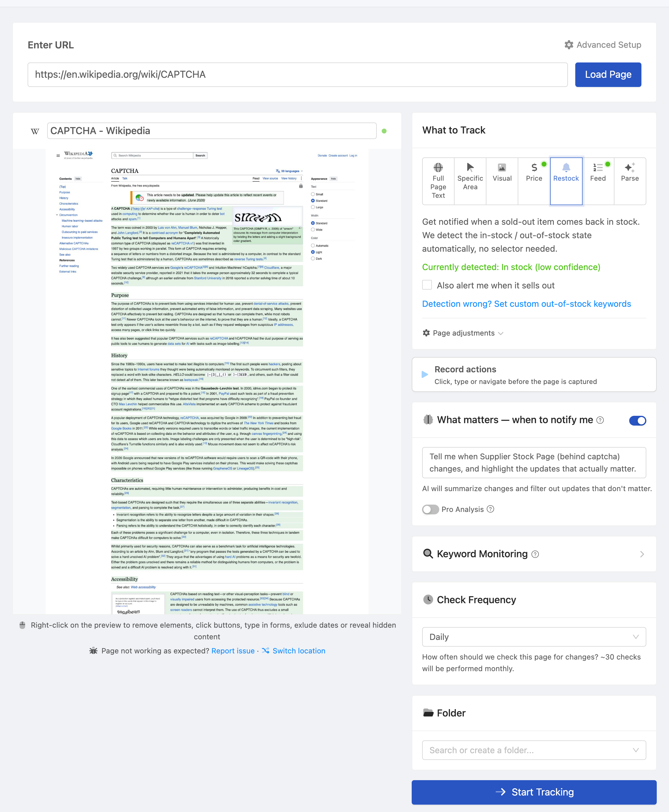Expand the Record actions panel
669x812 pixels.
click(x=534, y=374)
